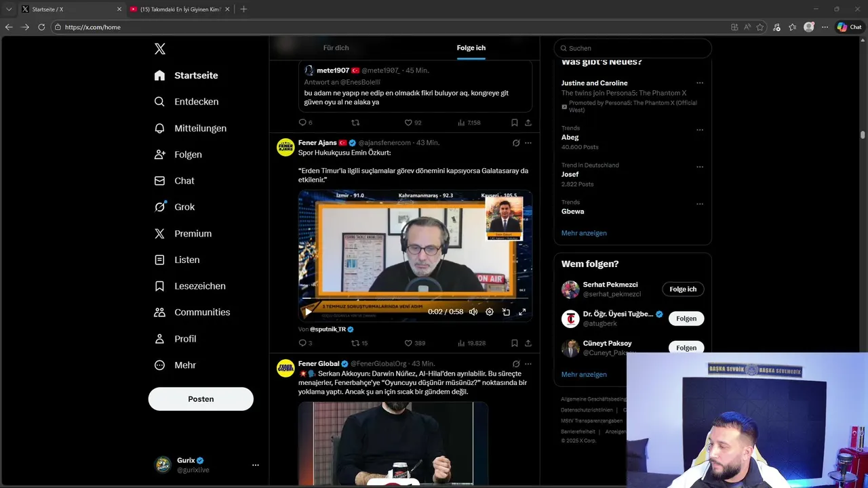Click the Suchen search field
Screen dimensions: 868x488
(x=633, y=48)
